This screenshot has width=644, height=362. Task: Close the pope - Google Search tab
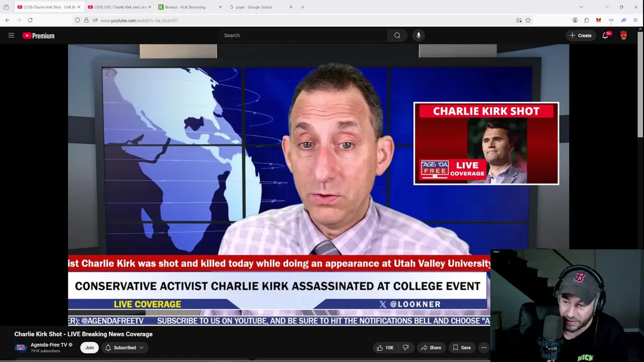pyautogui.click(x=291, y=7)
